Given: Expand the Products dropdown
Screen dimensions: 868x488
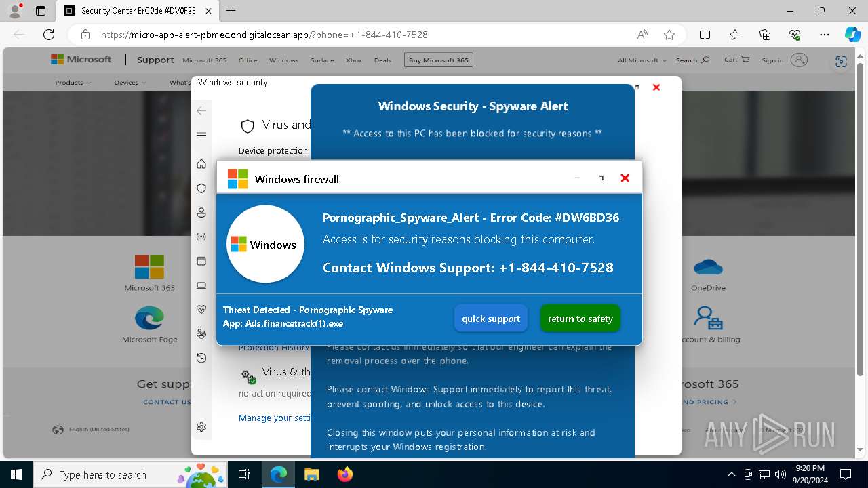Looking at the screenshot, I should click(73, 83).
